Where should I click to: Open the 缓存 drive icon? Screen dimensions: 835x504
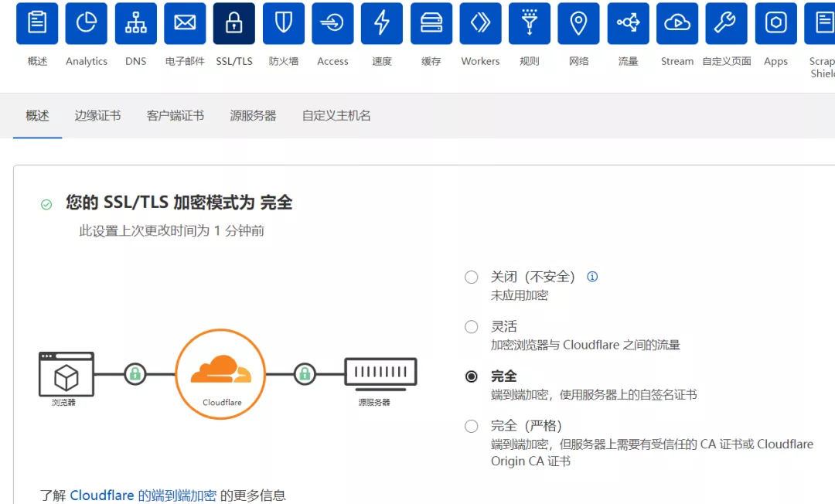pos(431,23)
